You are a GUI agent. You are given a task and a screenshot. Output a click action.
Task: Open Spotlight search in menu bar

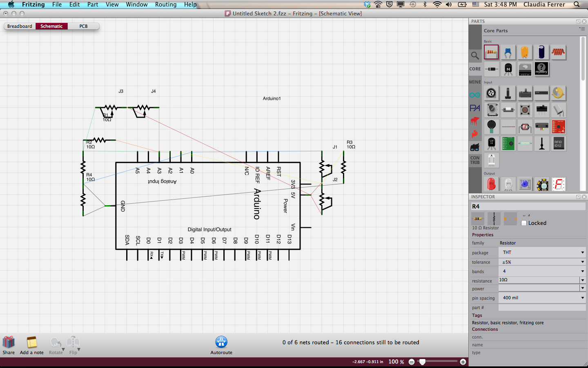(577, 4)
